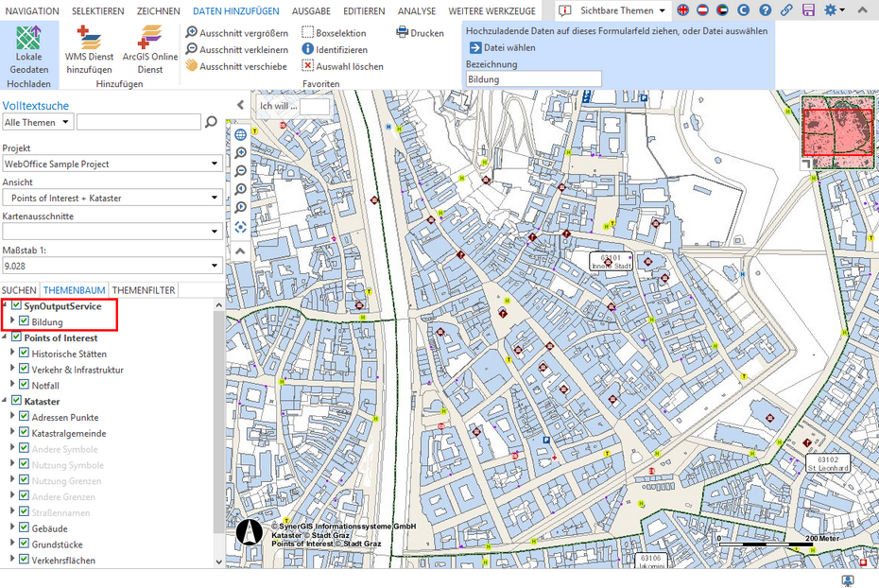Switch to the THEMENFILTER tab
879x588 pixels.
click(x=144, y=289)
